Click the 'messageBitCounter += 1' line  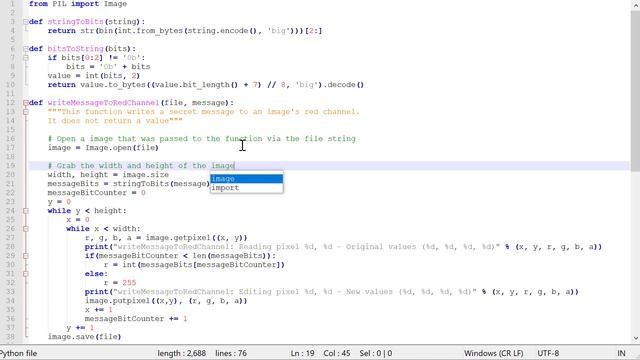[x=136, y=319]
